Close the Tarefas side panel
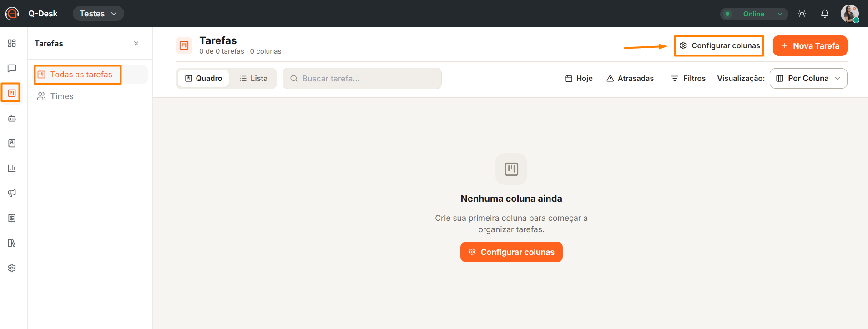The image size is (868, 329). coord(136,44)
